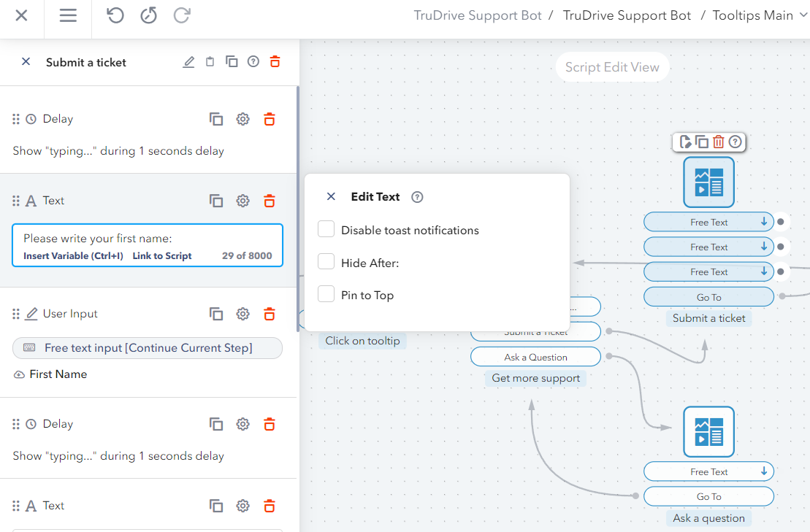Screen dimensions: 810x532
Task: Click Go To in Ask a question node
Action: (708, 496)
